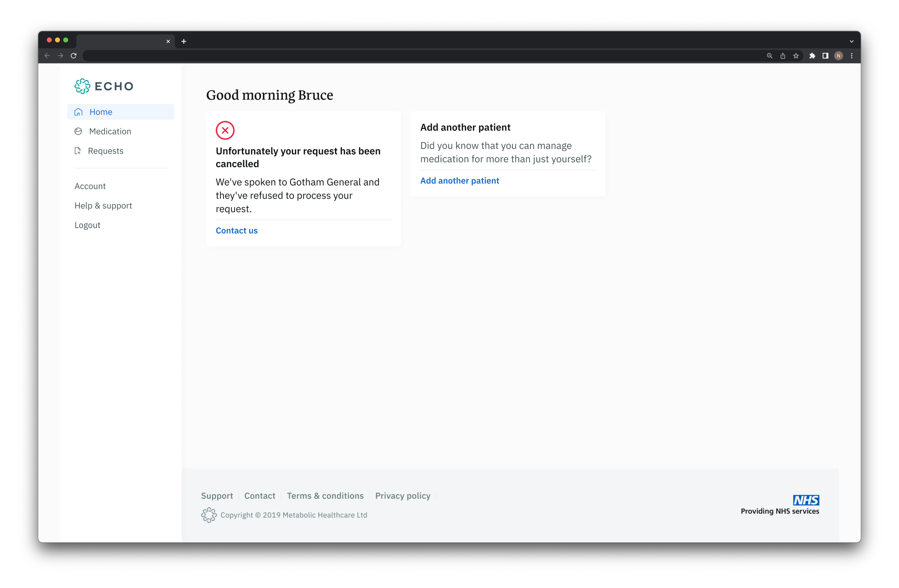The width and height of the screenshot is (899, 588).
Task: Open the Support footer link
Action: coord(217,496)
